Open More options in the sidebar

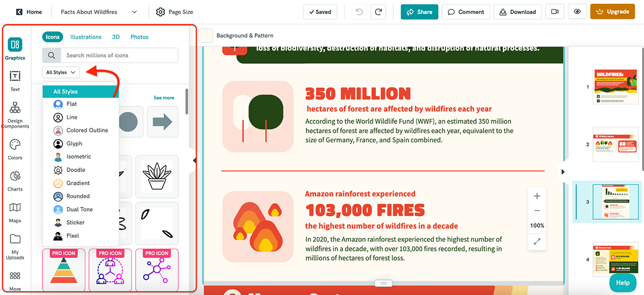pyautogui.click(x=15, y=280)
